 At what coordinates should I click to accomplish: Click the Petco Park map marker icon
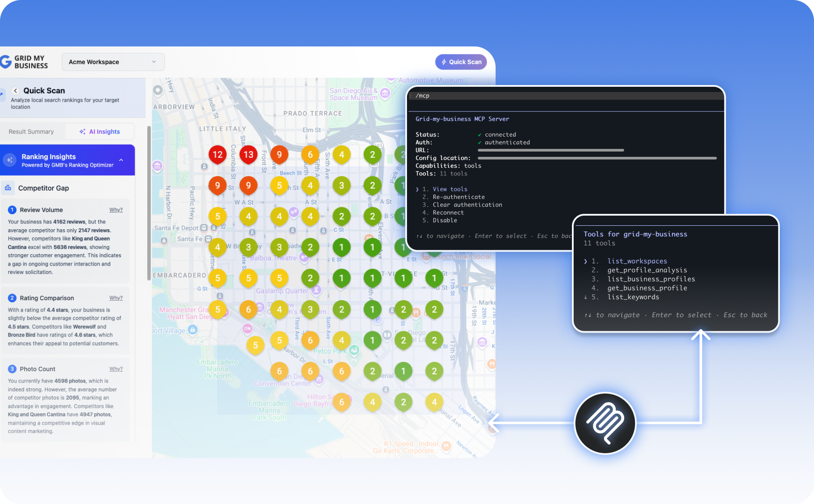(x=354, y=350)
